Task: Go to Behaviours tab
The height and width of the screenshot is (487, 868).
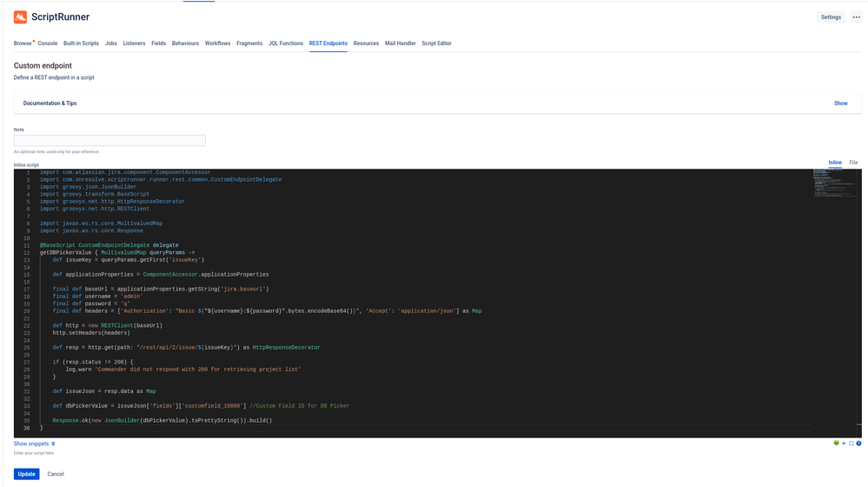Action: coord(185,43)
